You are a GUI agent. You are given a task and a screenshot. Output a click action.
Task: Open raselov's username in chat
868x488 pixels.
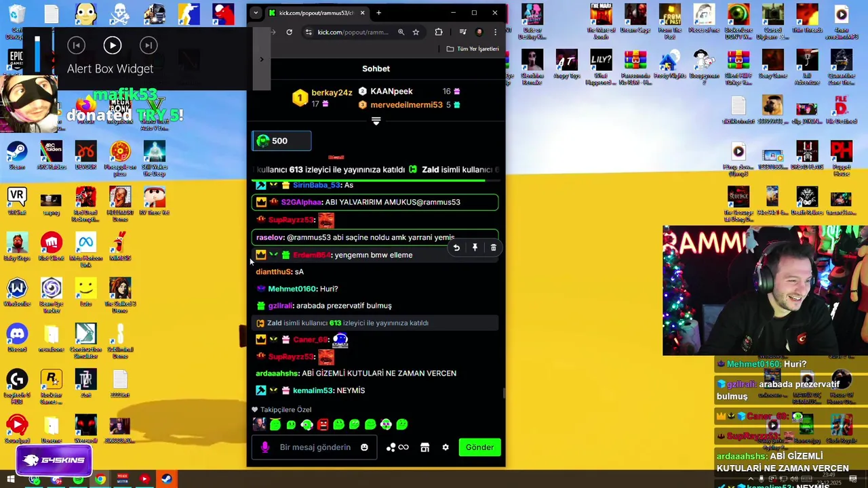269,237
